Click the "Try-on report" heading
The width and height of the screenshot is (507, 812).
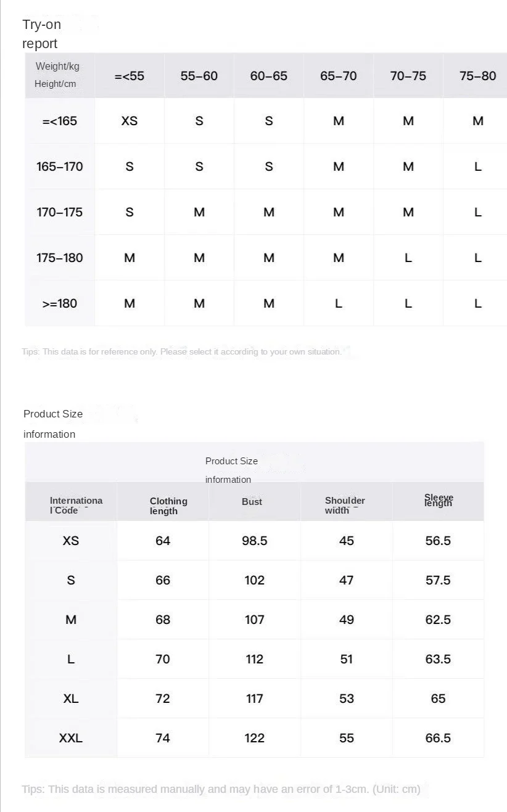(41, 34)
